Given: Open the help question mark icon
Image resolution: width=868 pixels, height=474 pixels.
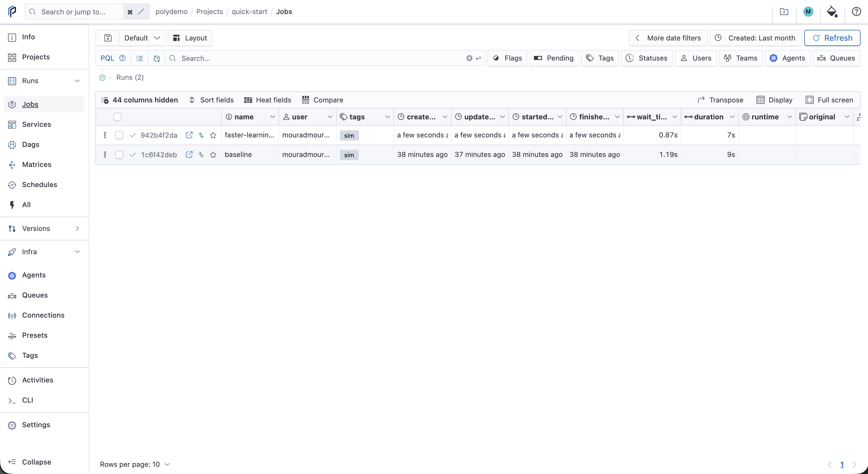Looking at the screenshot, I should [x=856, y=12].
